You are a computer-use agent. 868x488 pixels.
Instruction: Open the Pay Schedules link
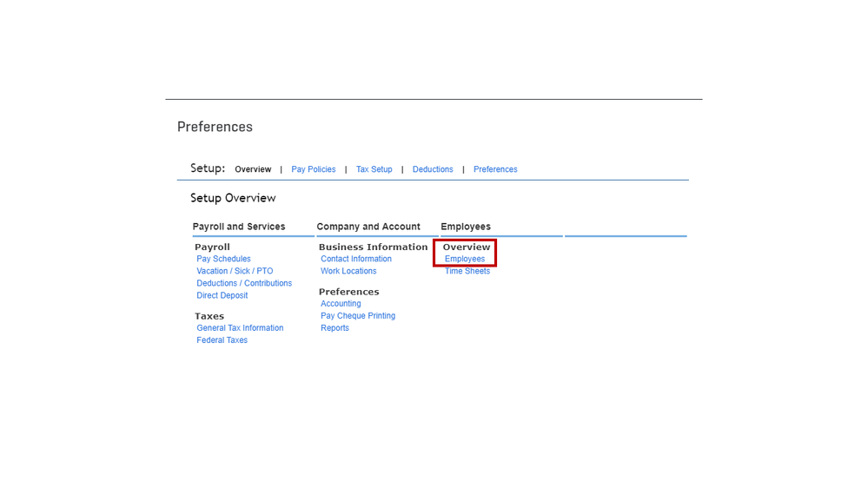coord(223,259)
